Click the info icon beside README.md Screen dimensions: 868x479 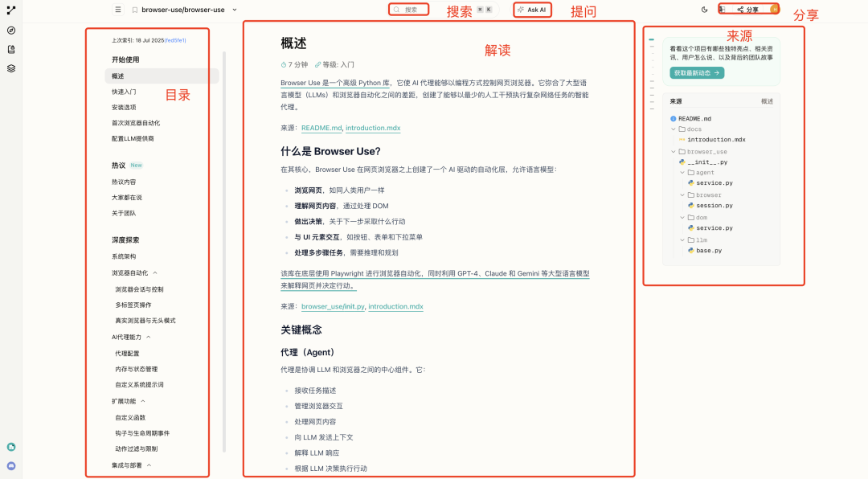(674, 118)
